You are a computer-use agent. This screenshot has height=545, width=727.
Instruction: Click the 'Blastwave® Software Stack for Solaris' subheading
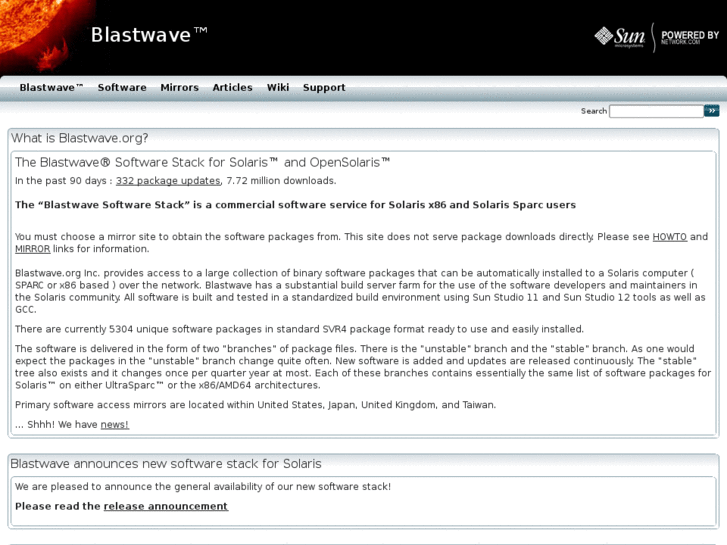[x=202, y=162]
